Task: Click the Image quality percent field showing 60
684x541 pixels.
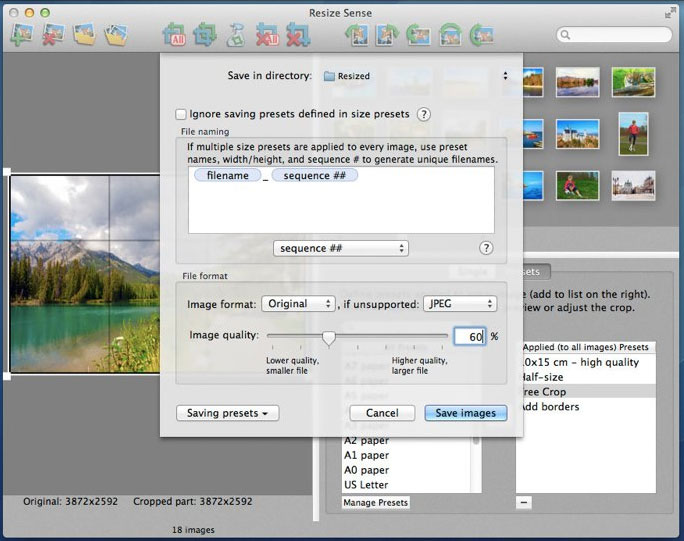Action: click(x=470, y=336)
